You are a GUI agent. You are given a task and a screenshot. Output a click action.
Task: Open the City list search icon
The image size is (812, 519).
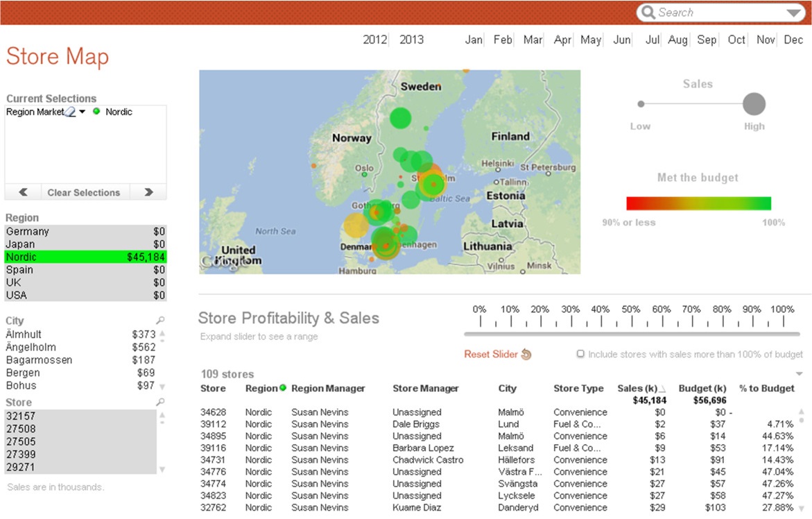coord(161,320)
